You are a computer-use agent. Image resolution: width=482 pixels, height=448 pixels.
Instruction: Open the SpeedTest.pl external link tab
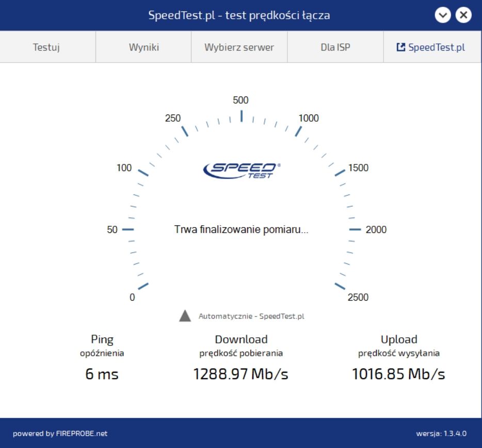click(432, 47)
